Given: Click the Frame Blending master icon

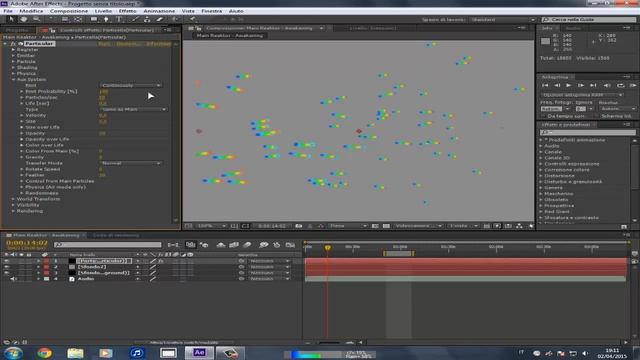Looking at the screenshot, I should coord(234,245).
